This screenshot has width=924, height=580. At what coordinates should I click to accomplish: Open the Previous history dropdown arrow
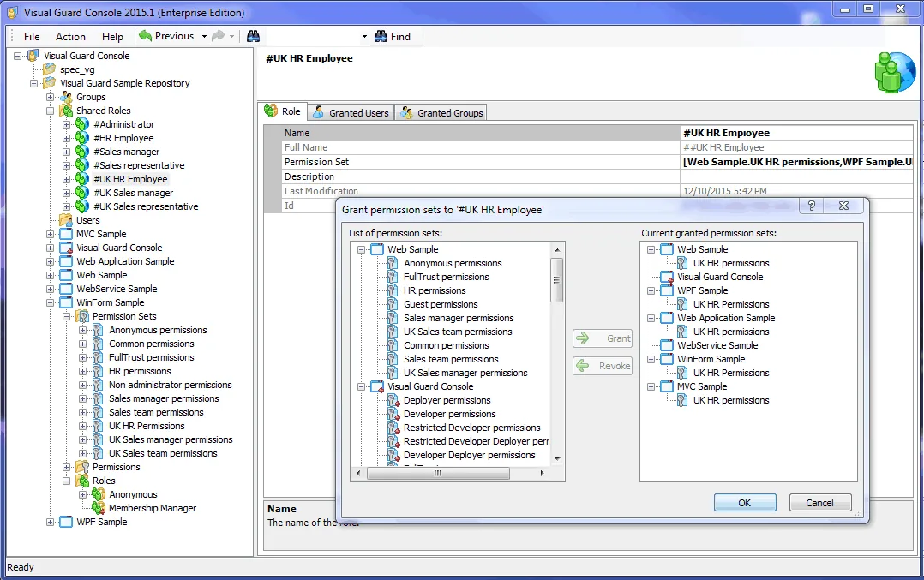tap(204, 37)
